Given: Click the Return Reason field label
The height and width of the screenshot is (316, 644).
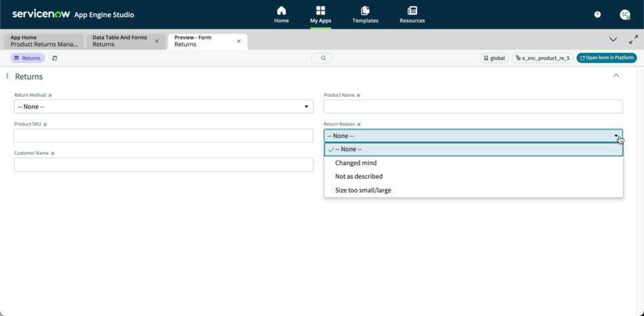Looking at the screenshot, I should pos(340,124).
